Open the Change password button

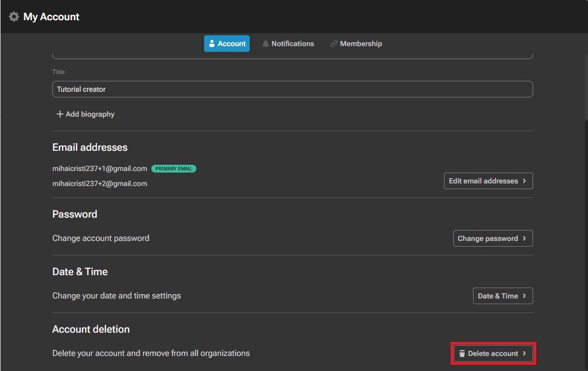492,238
